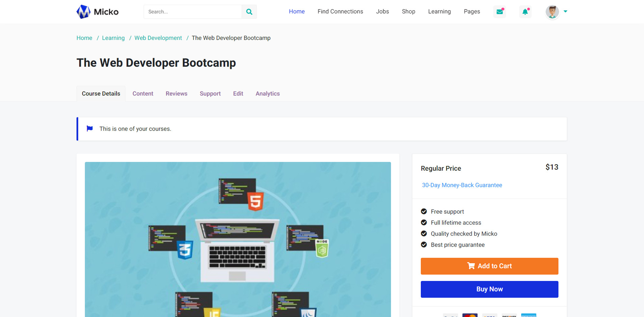Open the messages envelope icon
The image size is (644, 317).
500,12
